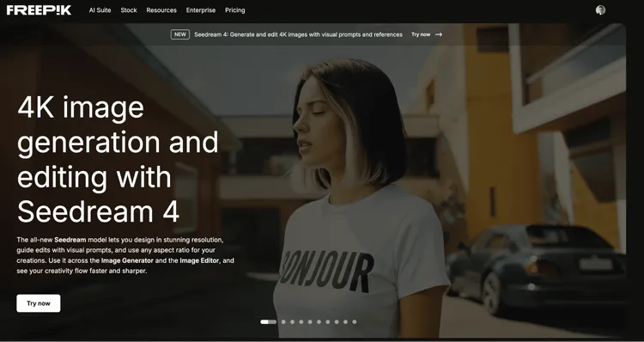Go to the seventh carousel slide dot
The height and width of the screenshot is (342, 644).
coord(328,322)
